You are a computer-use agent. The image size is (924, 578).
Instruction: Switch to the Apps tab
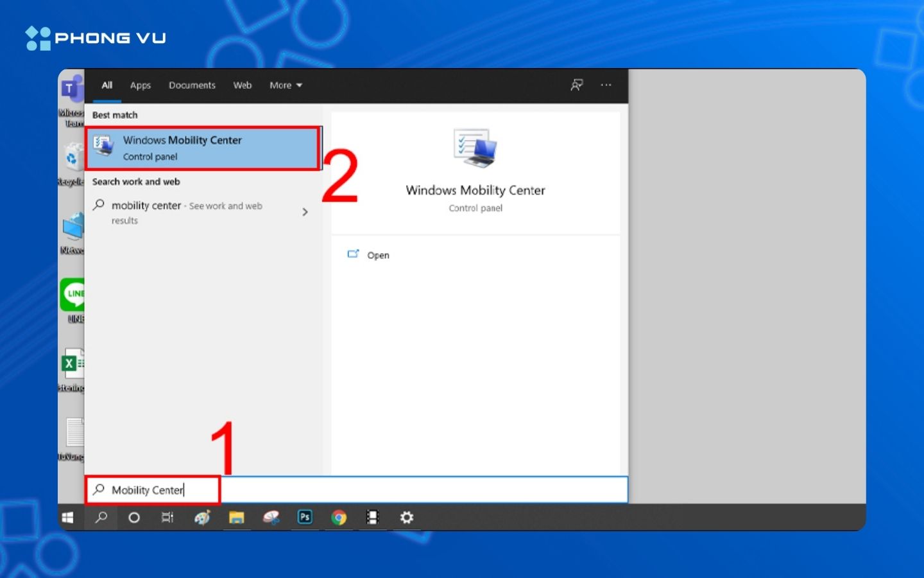140,85
